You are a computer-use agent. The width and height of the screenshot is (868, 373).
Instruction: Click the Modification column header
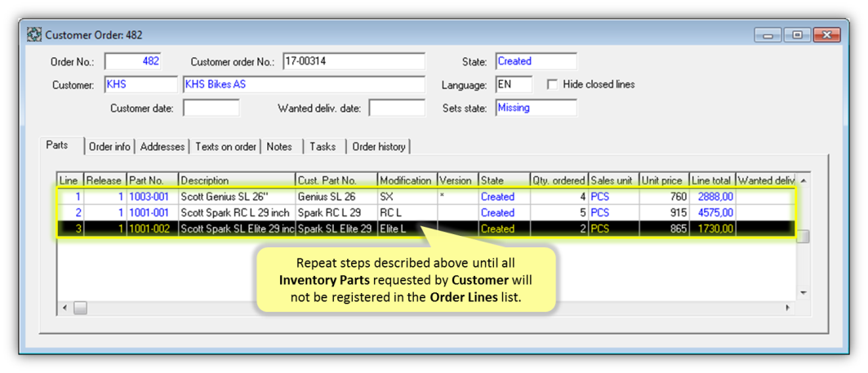(407, 180)
